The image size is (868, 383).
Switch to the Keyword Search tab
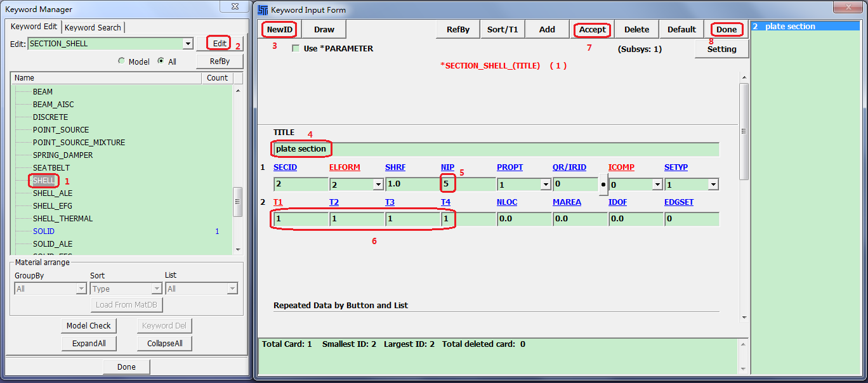click(93, 27)
